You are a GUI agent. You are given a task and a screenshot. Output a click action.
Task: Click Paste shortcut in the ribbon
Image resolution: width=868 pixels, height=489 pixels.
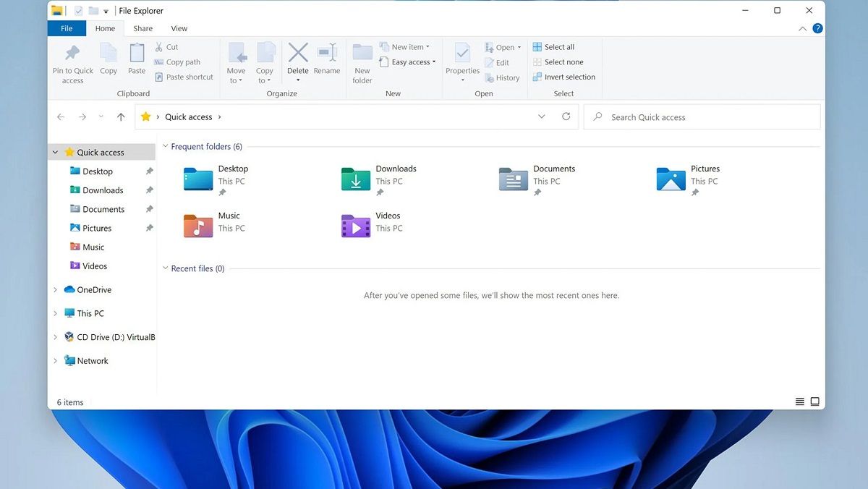click(x=184, y=77)
